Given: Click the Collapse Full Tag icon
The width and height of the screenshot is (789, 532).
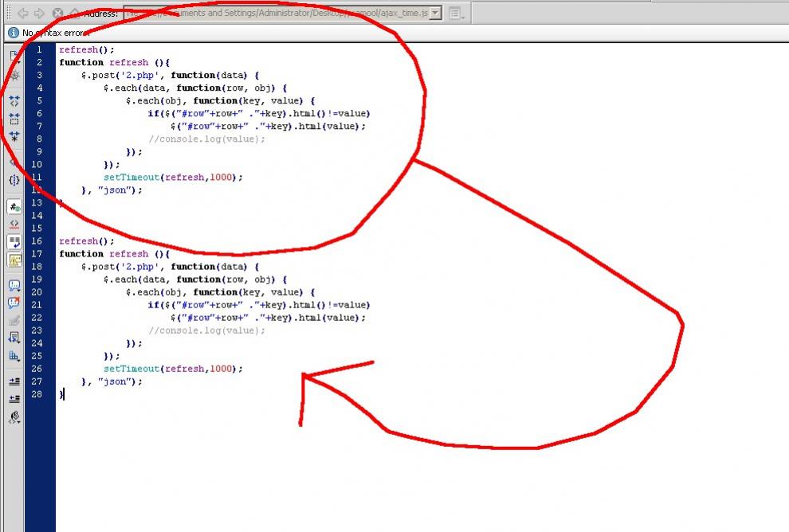Looking at the screenshot, I should (14, 100).
